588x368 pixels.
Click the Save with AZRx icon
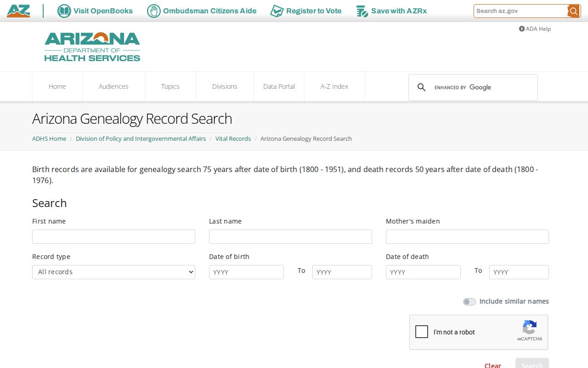pyautogui.click(x=362, y=11)
